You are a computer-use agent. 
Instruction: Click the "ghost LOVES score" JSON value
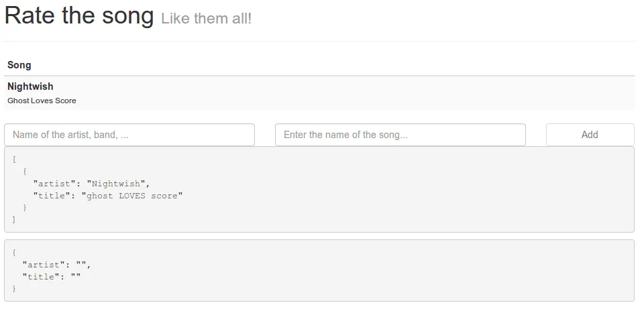(x=132, y=196)
